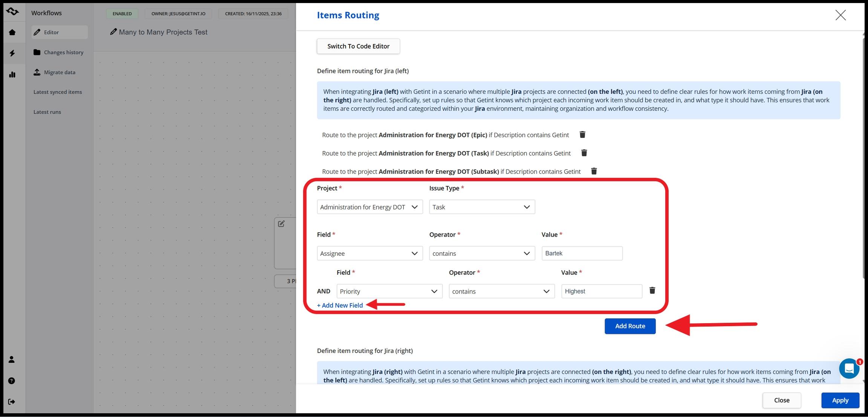Click the Value field containing Bartek
This screenshot has width=868, height=417.
582,254
